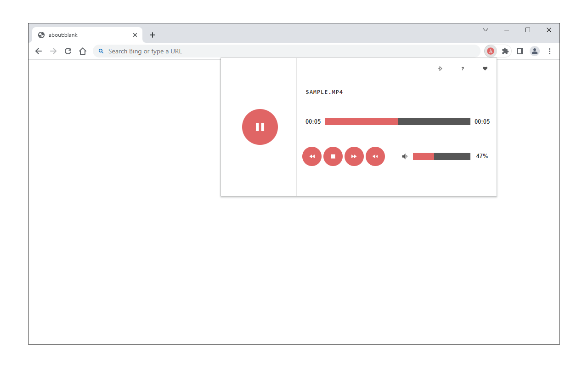
Task: Pause playback with the large pause button
Action: pos(260,127)
